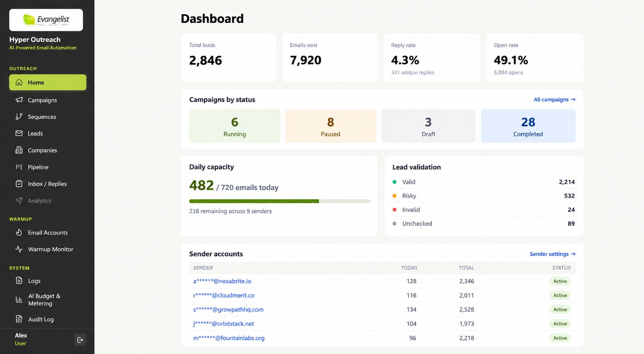Click the Active badge for growpathhq.com
Viewport: 644px width, 354px height.
[x=560, y=309]
